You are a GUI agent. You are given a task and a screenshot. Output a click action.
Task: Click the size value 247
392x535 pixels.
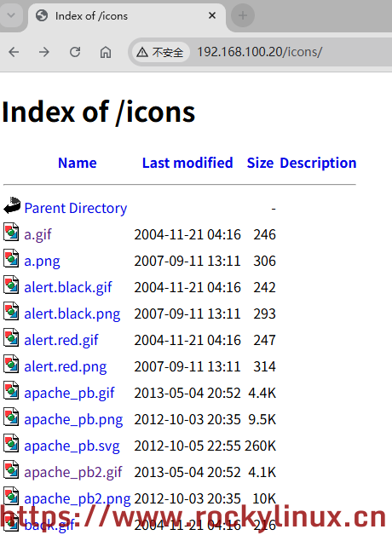pos(264,341)
